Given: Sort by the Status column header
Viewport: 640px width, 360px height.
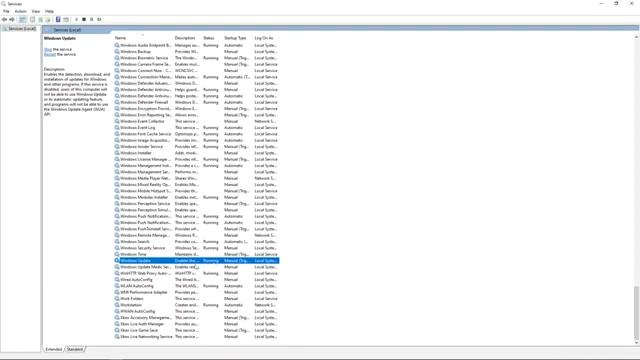Looking at the screenshot, I should point(212,38).
